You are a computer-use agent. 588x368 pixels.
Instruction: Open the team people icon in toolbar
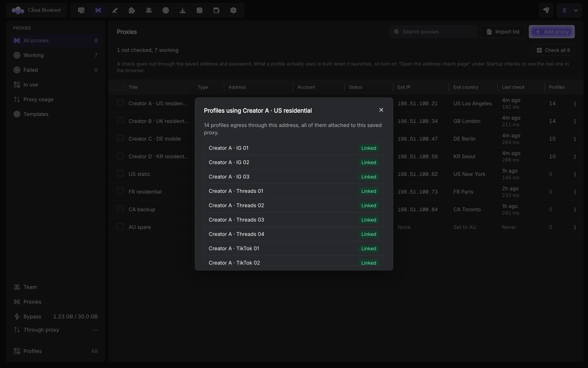[x=149, y=10]
